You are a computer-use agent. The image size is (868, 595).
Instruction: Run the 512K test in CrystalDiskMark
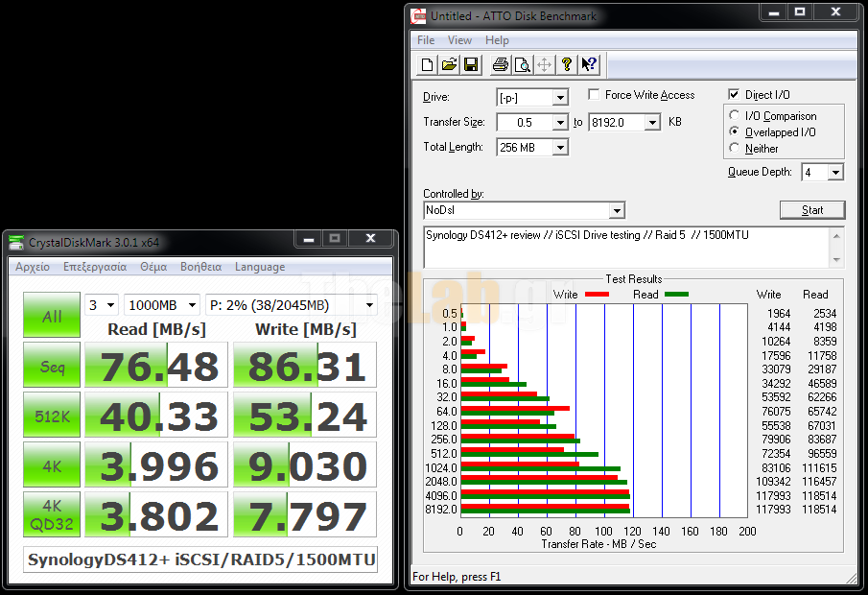(x=52, y=415)
